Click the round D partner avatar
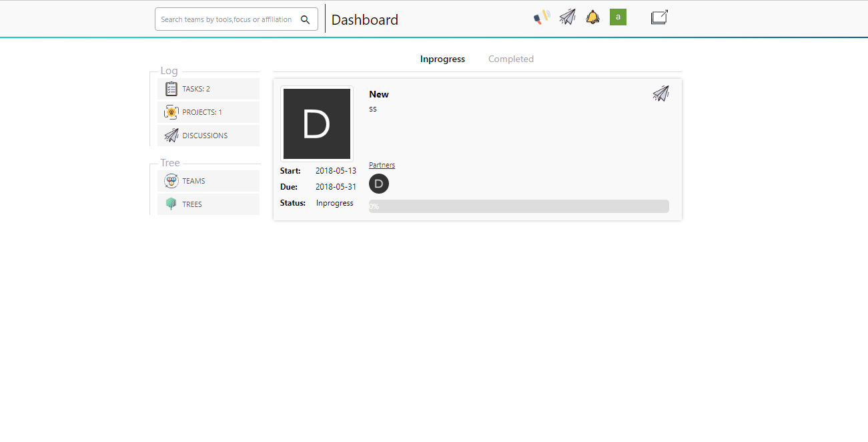Image resolution: width=868 pixels, height=442 pixels. point(379,184)
